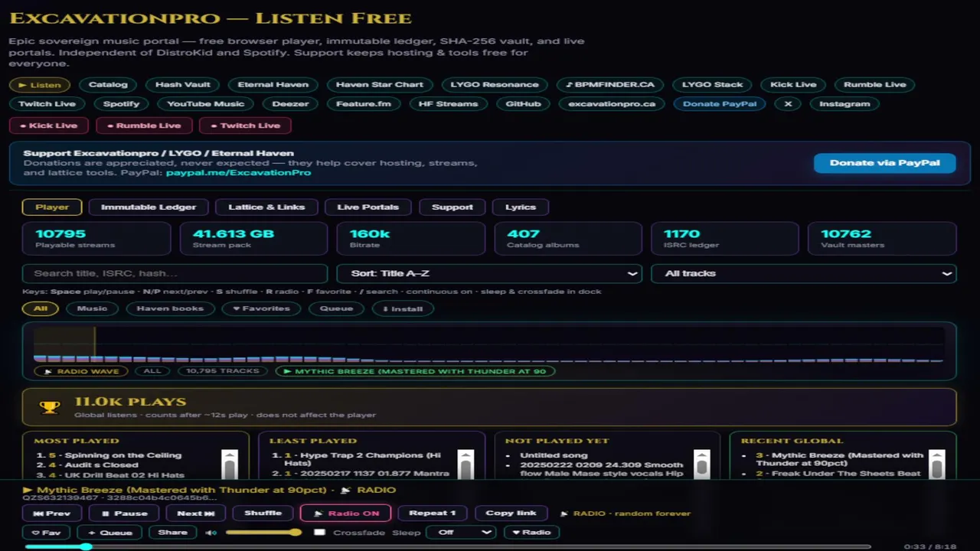The height and width of the screenshot is (551, 980).
Task: Click the red-dot Kick Live badge
Action: point(48,126)
